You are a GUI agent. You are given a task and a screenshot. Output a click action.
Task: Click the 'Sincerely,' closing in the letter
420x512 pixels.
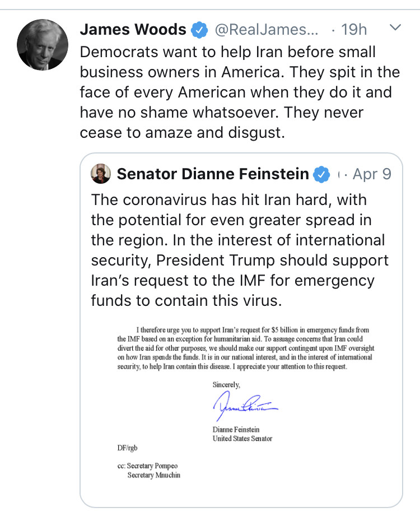(x=226, y=384)
